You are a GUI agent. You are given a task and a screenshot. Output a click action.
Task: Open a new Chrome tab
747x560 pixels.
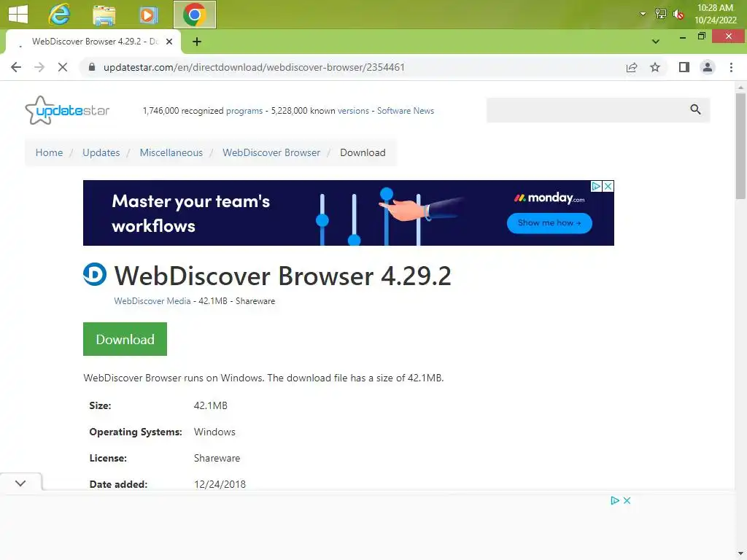pyautogui.click(x=197, y=42)
